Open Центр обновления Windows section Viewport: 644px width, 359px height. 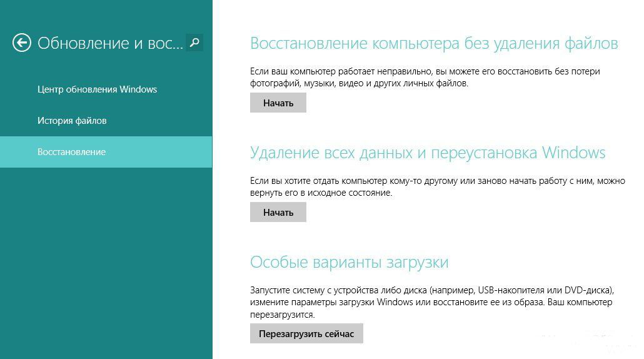(x=97, y=89)
